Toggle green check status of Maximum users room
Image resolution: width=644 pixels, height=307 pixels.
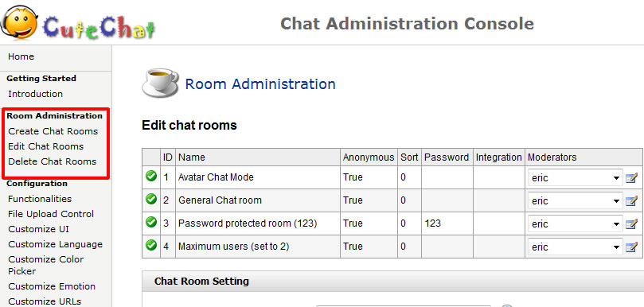[x=151, y=245]
